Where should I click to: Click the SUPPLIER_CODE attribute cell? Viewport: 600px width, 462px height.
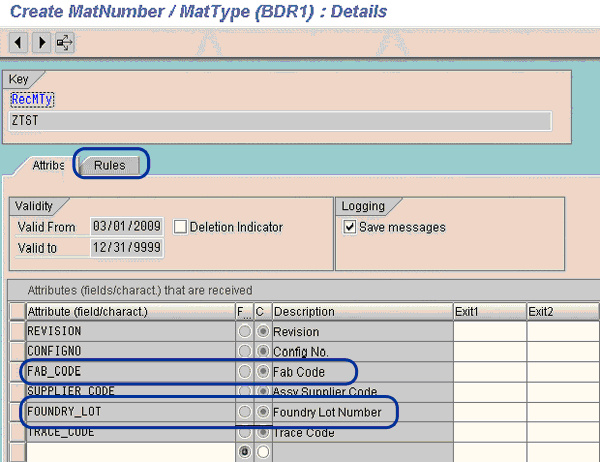click(130, 391)
